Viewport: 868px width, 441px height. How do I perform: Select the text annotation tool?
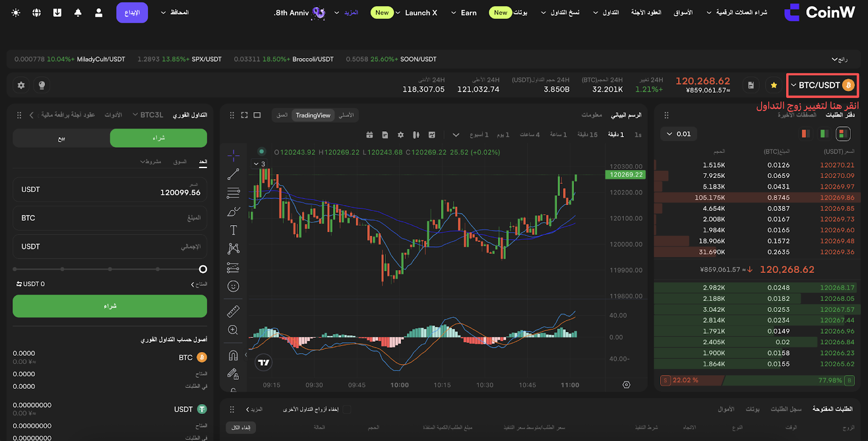tap(233, 230)
